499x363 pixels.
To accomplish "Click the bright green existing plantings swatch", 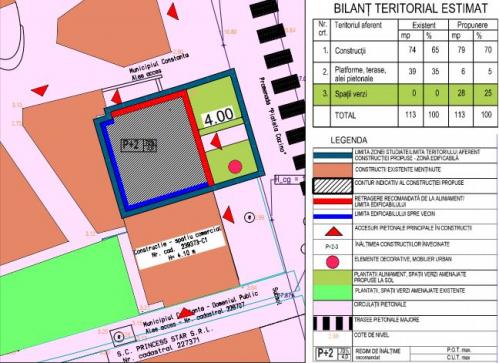I will pyautogui.click(x=333, y=293).
